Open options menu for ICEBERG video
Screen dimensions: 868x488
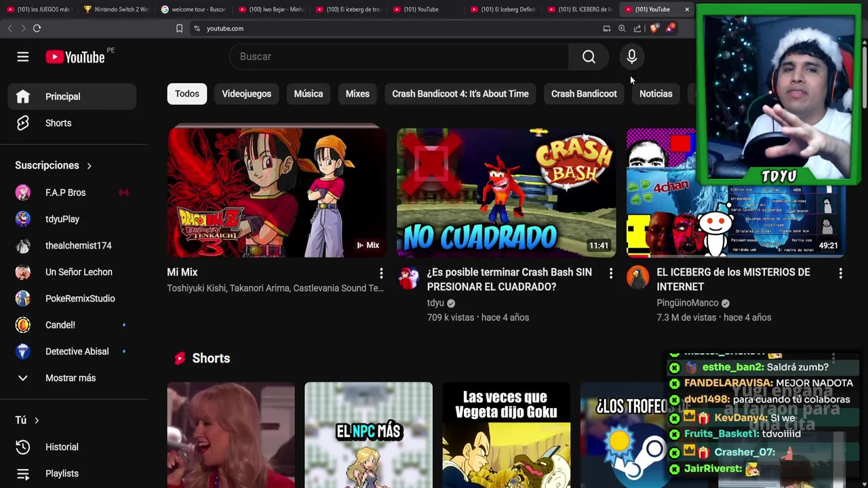pyautogui.click(x=841, y=273)
